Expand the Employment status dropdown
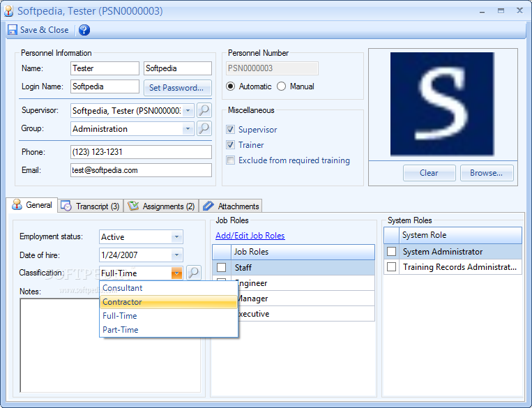Screen dimensions: 532x408 176,237
